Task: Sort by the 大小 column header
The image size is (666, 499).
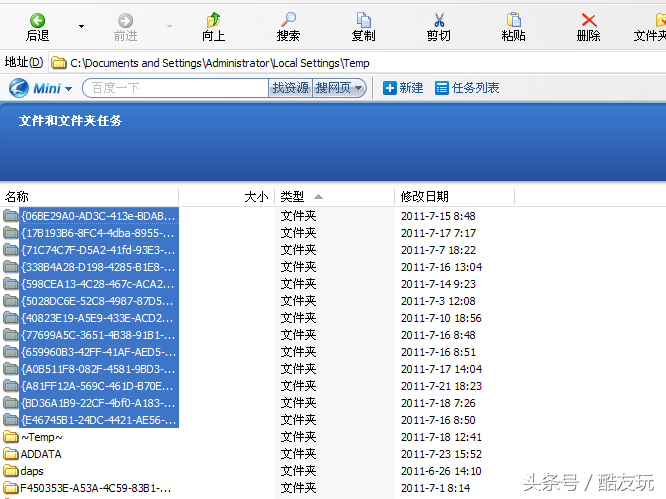Action: [227, 197]
